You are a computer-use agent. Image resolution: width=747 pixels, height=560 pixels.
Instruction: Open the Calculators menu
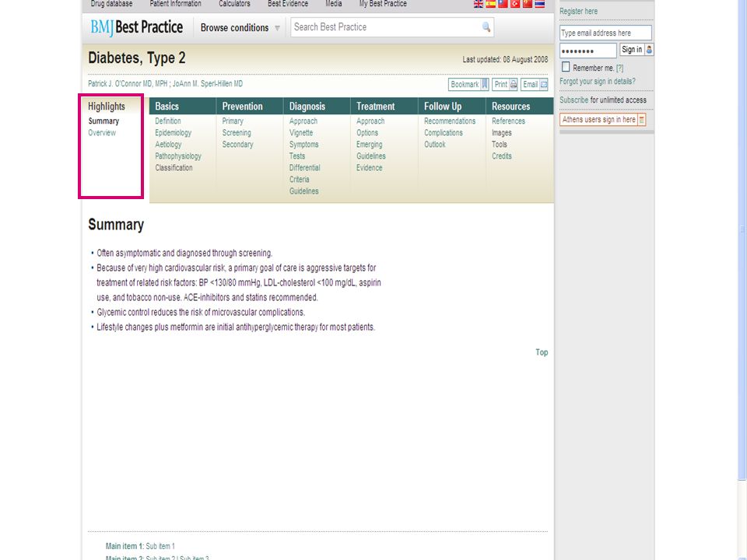pos(234,4)
